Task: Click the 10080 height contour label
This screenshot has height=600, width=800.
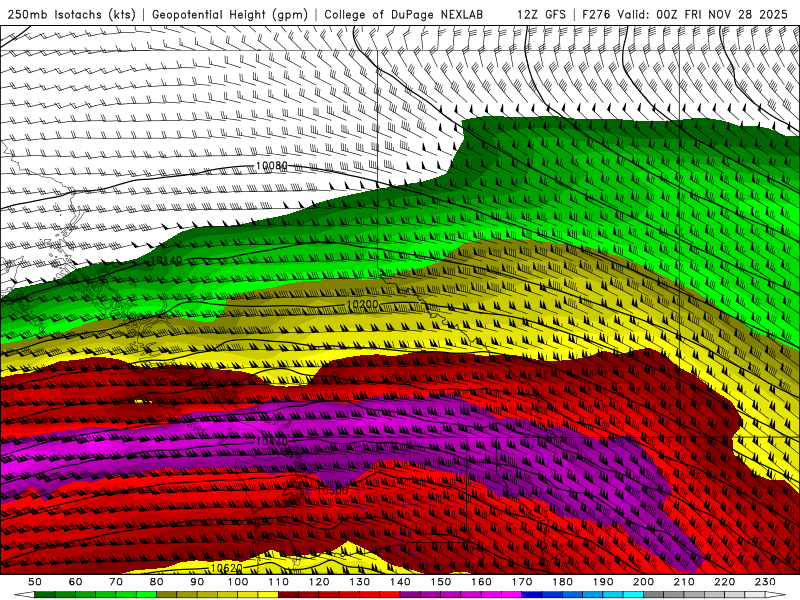Action: [271, 166]
